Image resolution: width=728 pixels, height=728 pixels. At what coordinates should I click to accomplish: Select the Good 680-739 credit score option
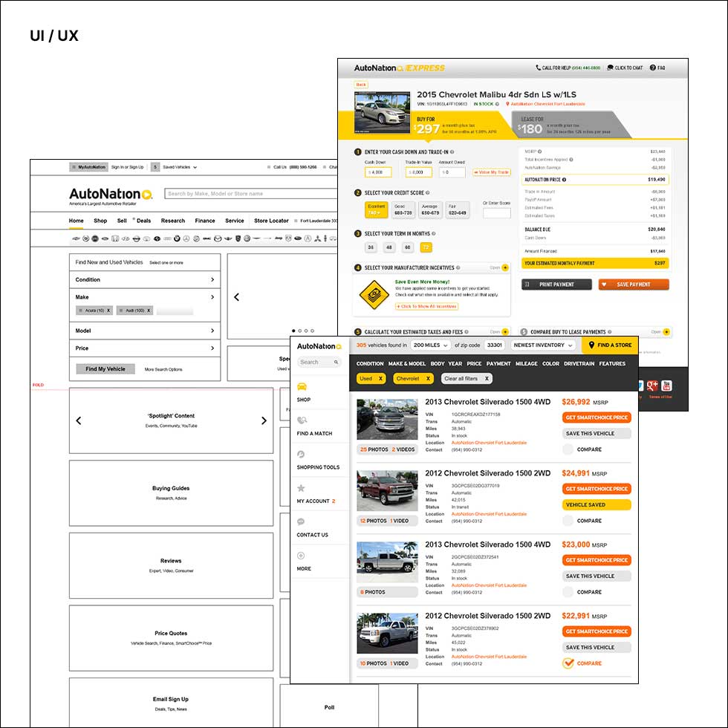tap(403, 209)
